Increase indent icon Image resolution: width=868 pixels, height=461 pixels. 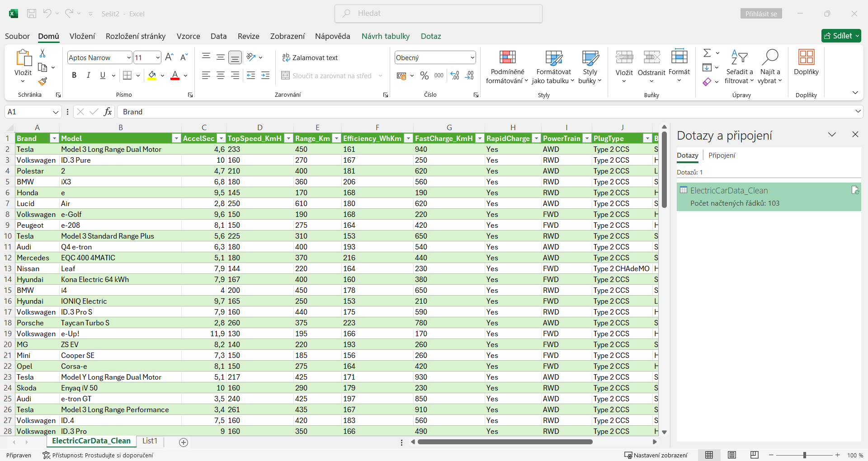(266, 75)
